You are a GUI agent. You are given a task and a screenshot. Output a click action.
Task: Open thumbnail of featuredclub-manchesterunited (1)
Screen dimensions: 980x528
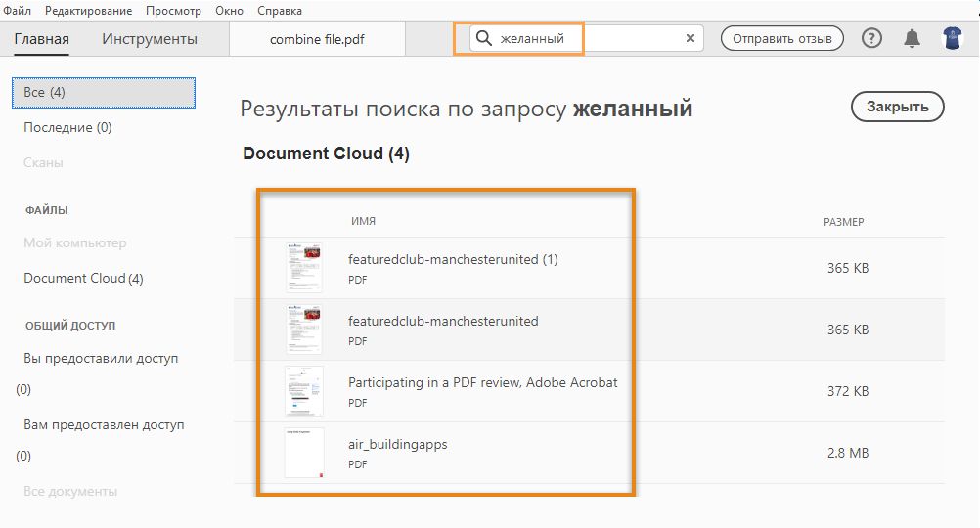point(304,268)
